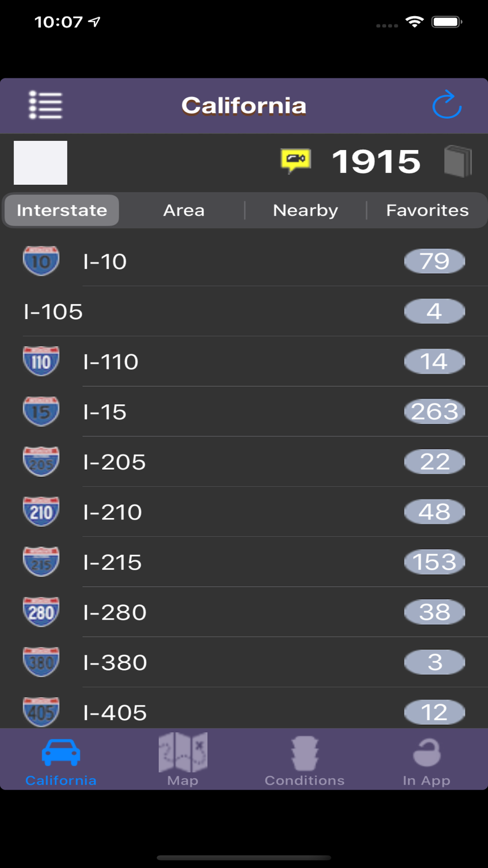The image size is (488, 868).
Task: Open the gray book icon
Action: (458, 161)
